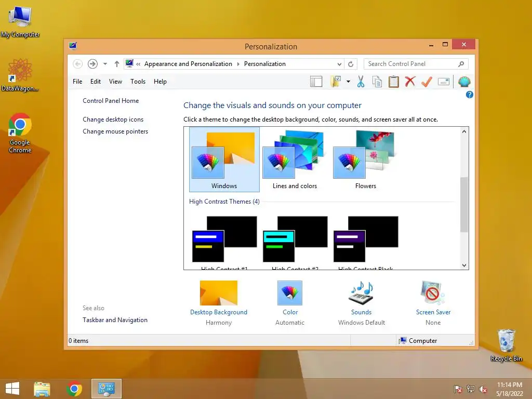The height and width of the screenshot is (399, 532).
Task: Click the High Contrast Themes (4) heading
Action: pyautogui.click(x=224, y=202)
